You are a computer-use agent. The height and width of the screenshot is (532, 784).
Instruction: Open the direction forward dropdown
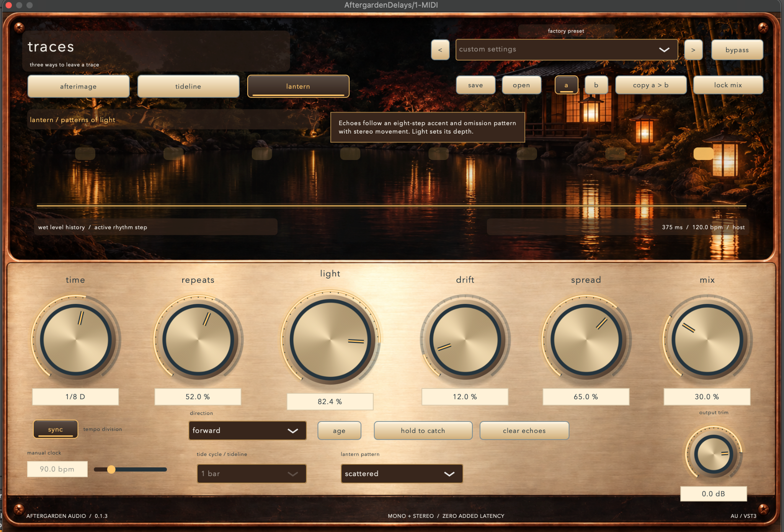(x=247, y=431)
